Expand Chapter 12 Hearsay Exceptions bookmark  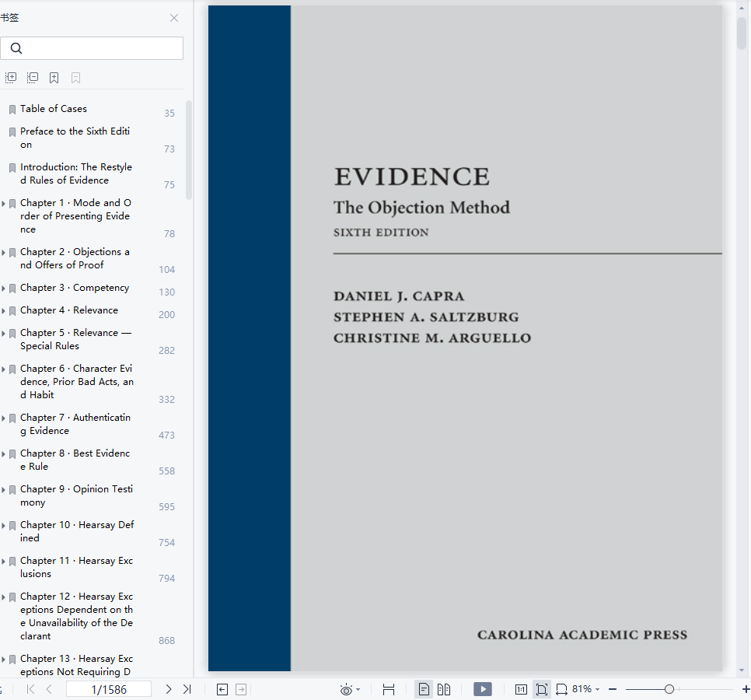tap(3, 597)
